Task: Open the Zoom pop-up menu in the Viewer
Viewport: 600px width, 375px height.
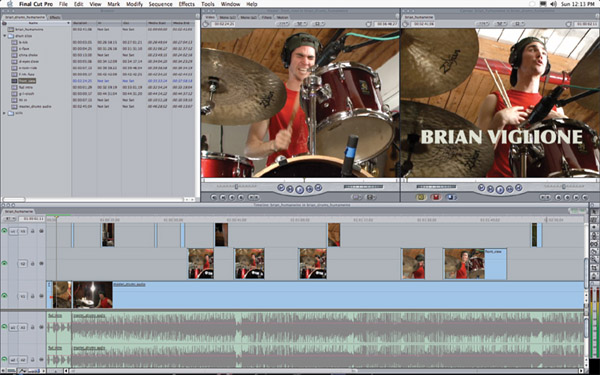Action: click(x=283, y=24)
